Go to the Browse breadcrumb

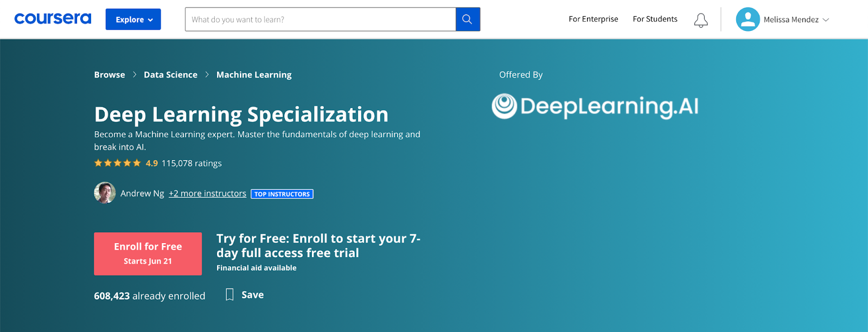point(110,75)
